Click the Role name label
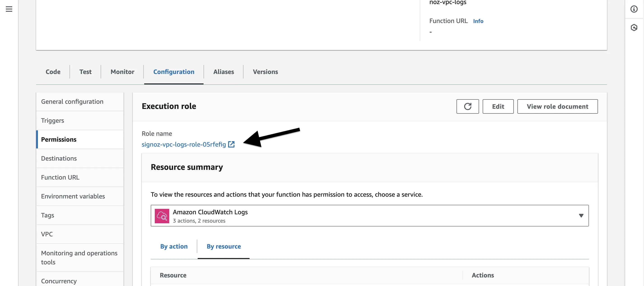This screenshot has height=286, width=644. (x=157, y=134)
